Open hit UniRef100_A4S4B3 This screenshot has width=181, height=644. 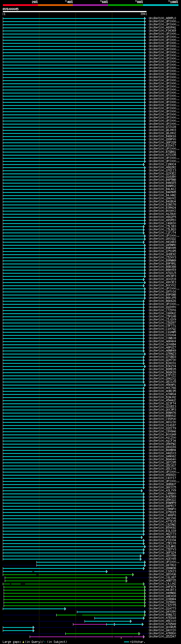[x=162, y=242]
